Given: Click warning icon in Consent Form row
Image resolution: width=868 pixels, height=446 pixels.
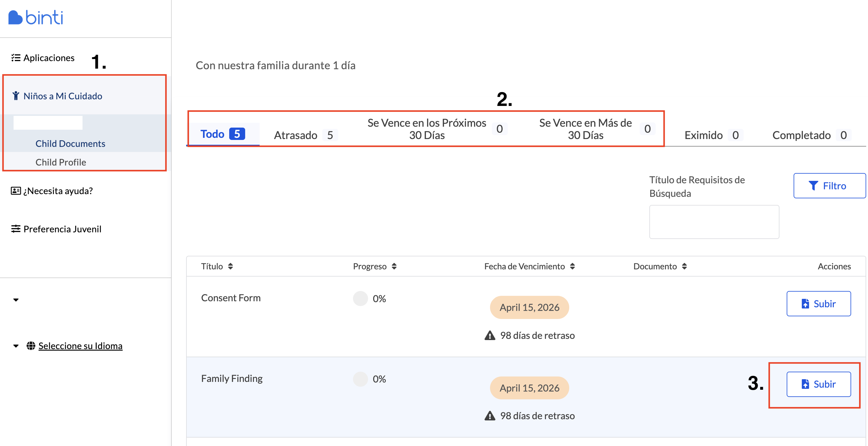Looking at the screenshot, I should 490,336.
